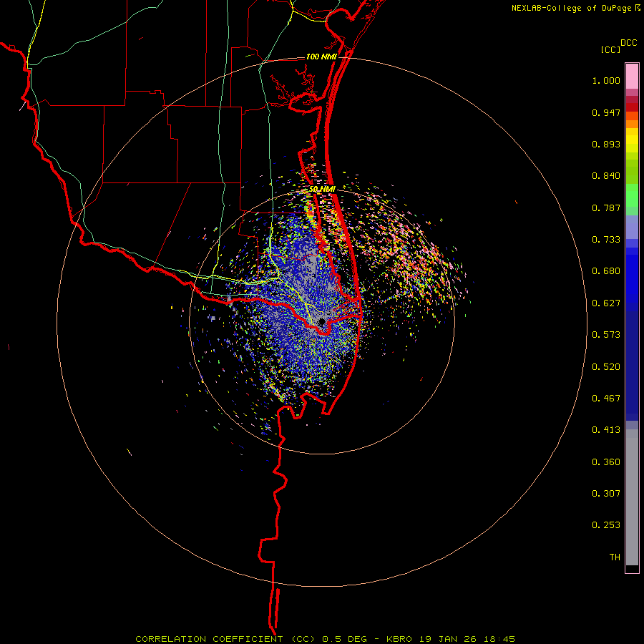Image resolution: width=644 pixels, height=644 pixels.
Task: Click the 0.680 scale value
Action: click(606, 271)
